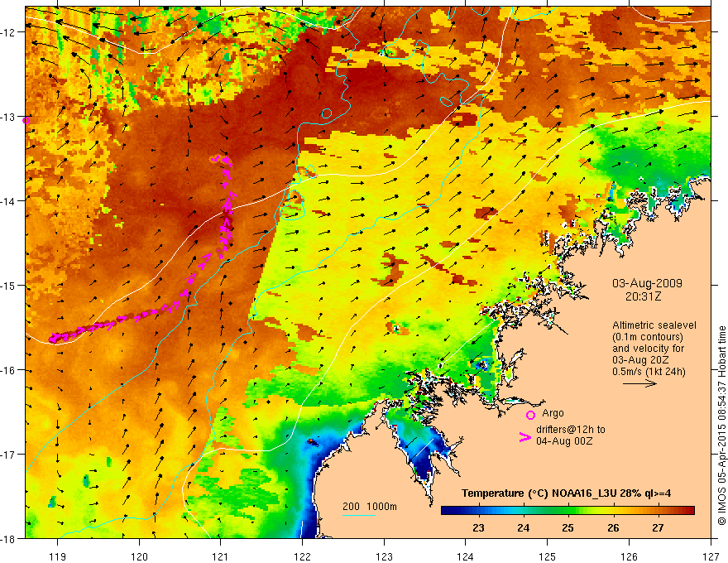Click the latitude axis label -14
The image size is (728, 563).
coord(9,201)
